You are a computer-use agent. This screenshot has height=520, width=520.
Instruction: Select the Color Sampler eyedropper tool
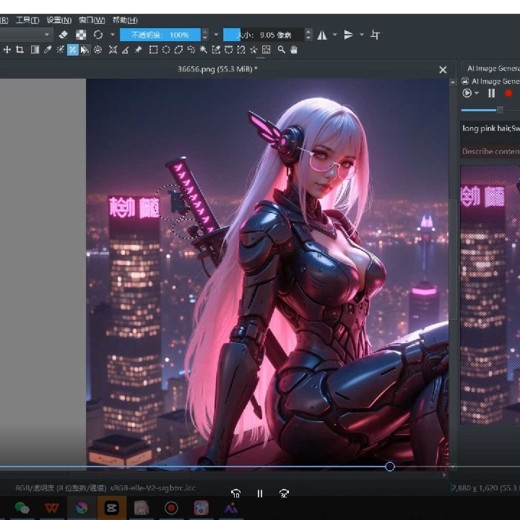coord(48,50)
